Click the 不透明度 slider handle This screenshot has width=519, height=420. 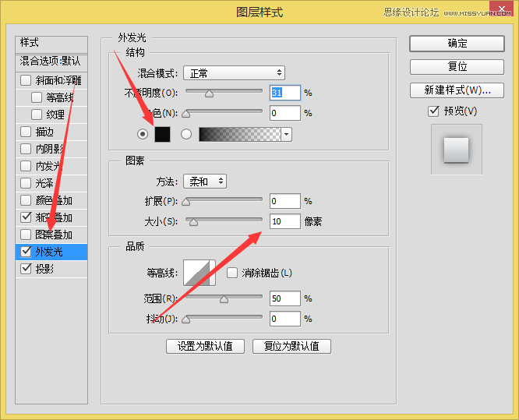(x=209, y=94)
